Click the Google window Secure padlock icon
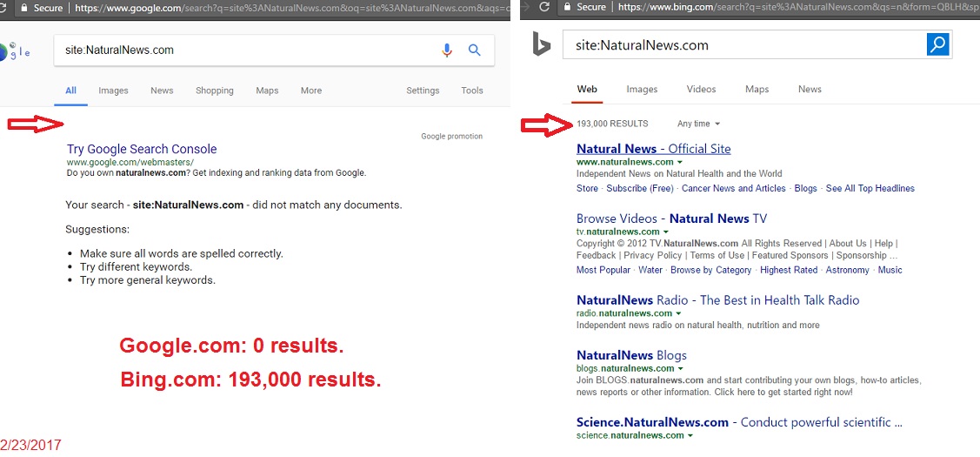The width and height of the screenshot is (980, 457). pyautogui.click(x=24, y=8)
